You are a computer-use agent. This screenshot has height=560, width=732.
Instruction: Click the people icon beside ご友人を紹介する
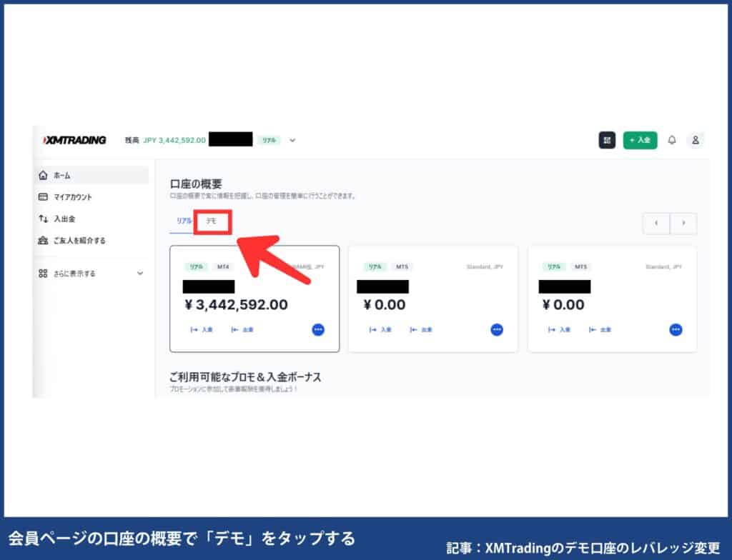coord(43,240)
